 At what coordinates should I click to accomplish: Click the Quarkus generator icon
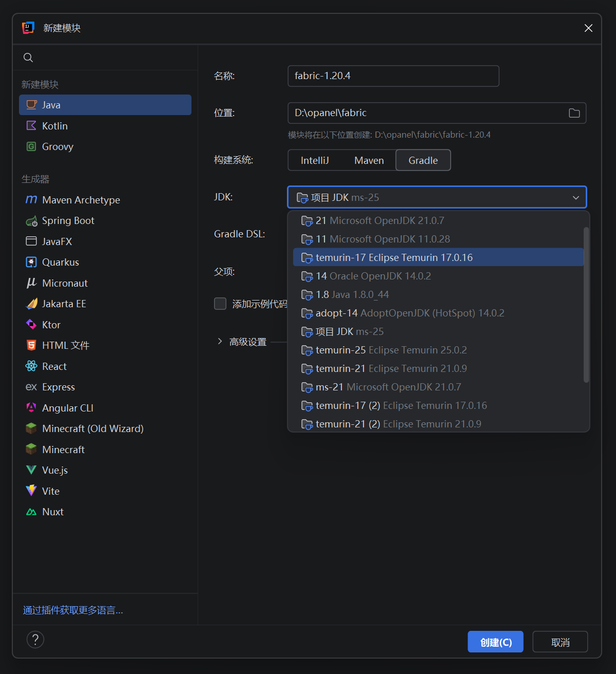[31, 262]
